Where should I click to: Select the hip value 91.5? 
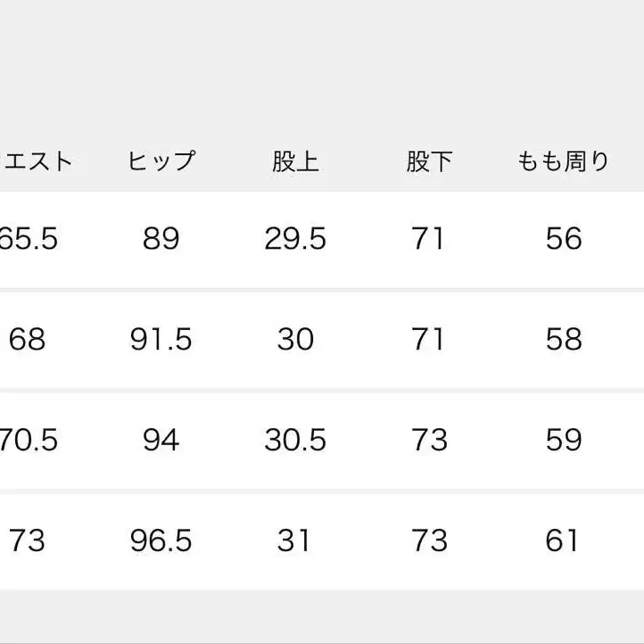click(161, 340)
